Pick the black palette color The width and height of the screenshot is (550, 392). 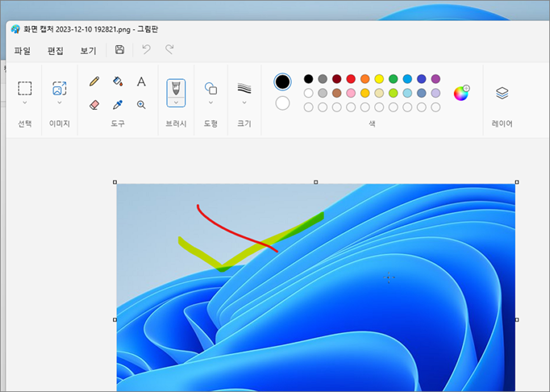click(309, 79)
